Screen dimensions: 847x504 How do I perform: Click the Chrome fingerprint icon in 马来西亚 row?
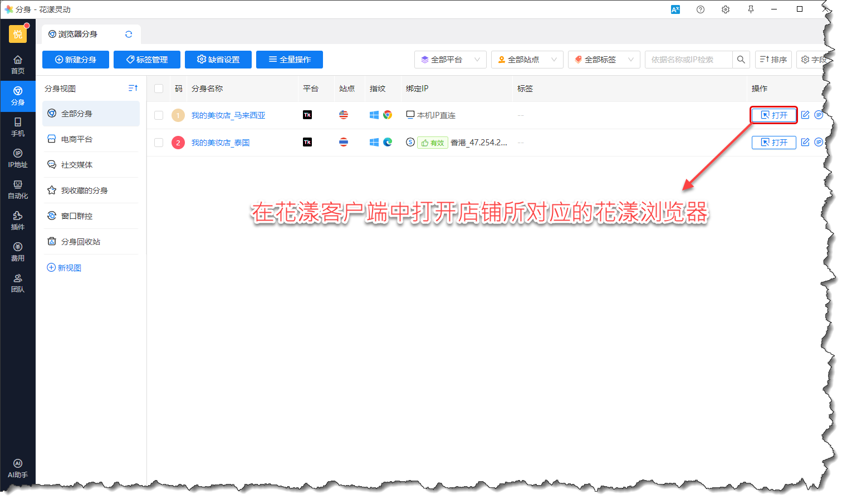pos(388,115)
